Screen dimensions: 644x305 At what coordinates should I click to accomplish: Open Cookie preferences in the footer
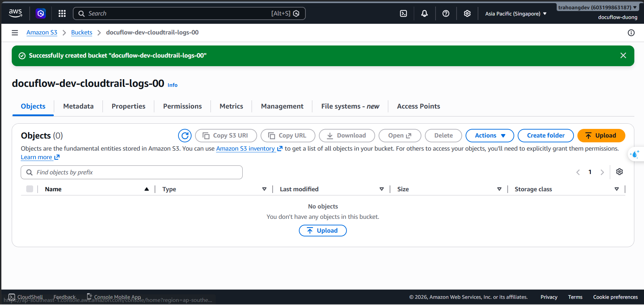click(x=615, y=297)
